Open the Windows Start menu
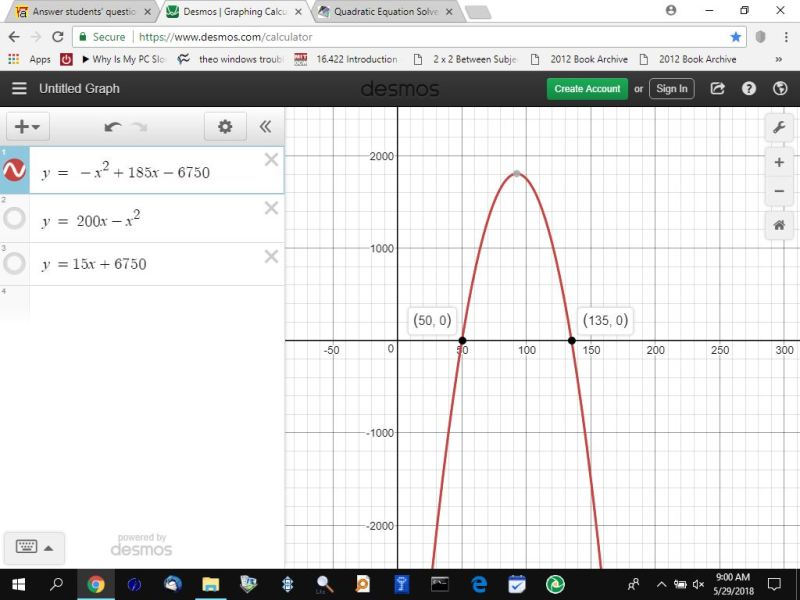This screenshot has height=600, width=800. 18,584
